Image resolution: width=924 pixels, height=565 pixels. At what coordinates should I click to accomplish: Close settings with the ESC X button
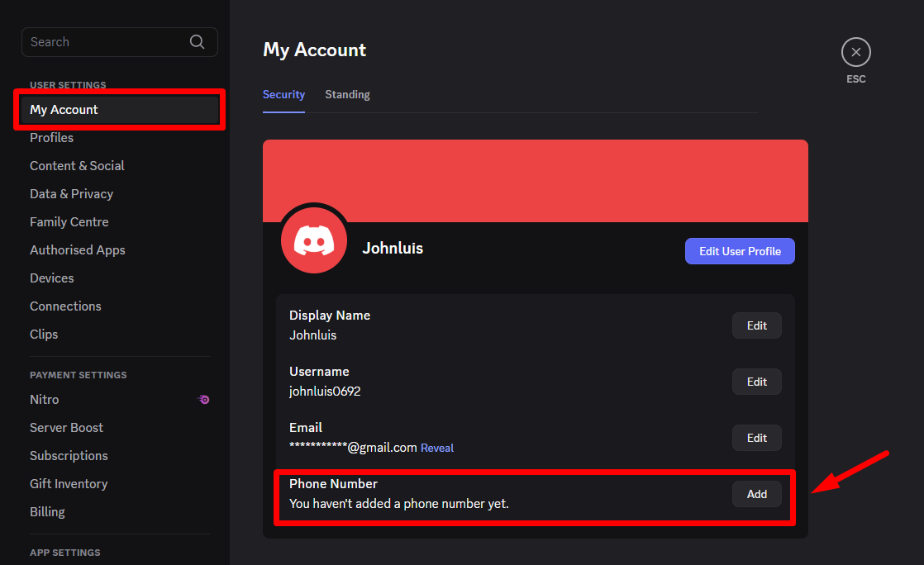click(x=855, y=52)
